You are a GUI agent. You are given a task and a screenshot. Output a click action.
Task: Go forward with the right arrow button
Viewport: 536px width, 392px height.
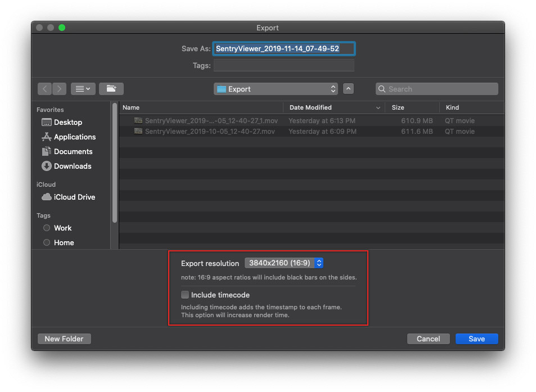[x=59, y=89]
